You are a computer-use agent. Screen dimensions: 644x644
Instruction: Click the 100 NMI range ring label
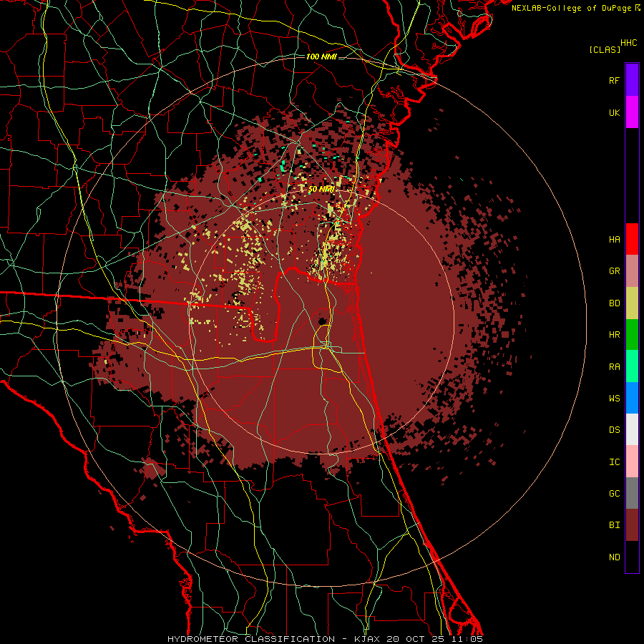321,57
